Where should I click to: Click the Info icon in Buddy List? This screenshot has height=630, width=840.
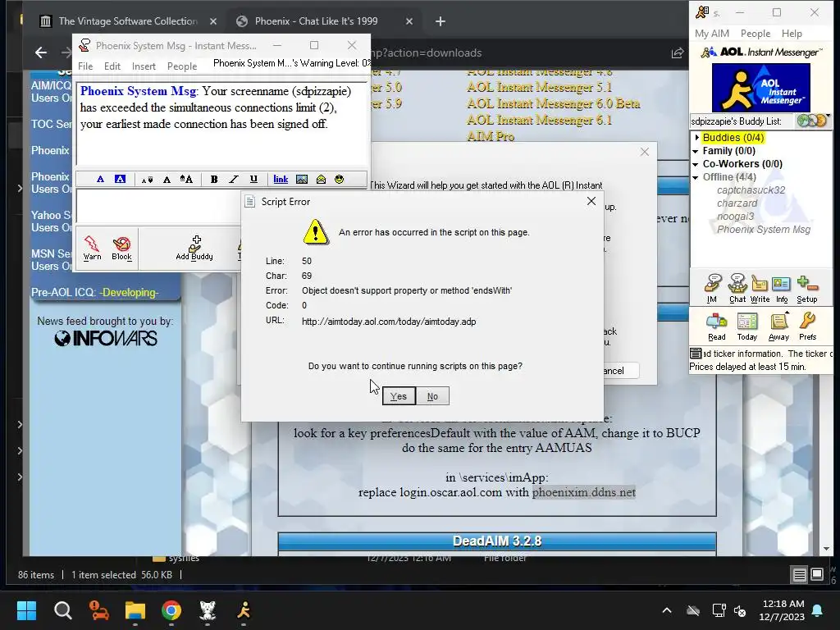pyautogui.click(x=782, y=289)
